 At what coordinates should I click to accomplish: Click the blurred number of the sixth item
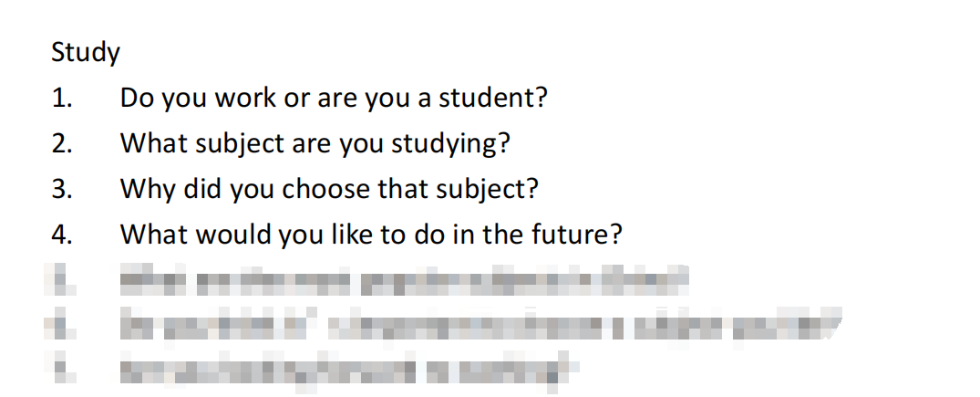coord(62,324)
